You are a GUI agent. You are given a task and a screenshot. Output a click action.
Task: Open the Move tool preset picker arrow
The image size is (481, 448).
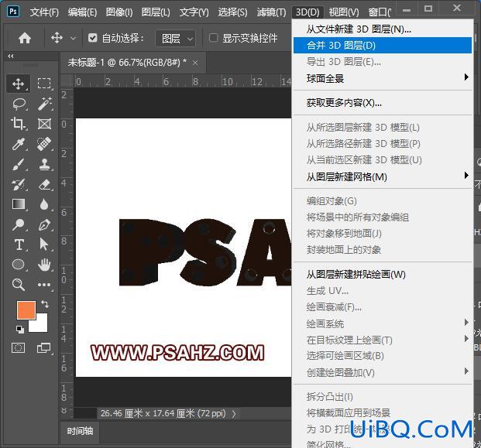pos(73,39)
